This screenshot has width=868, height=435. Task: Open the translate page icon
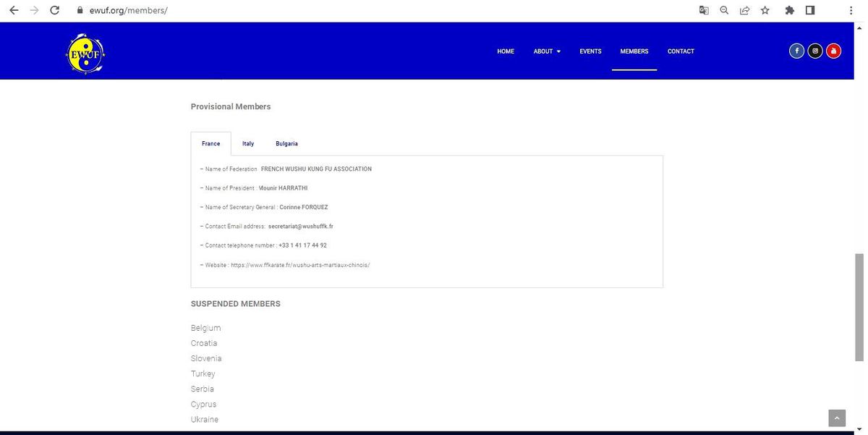(704, 10)
